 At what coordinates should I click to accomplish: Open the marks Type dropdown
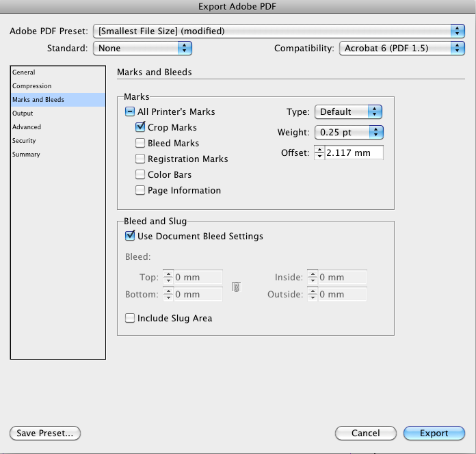348,111
